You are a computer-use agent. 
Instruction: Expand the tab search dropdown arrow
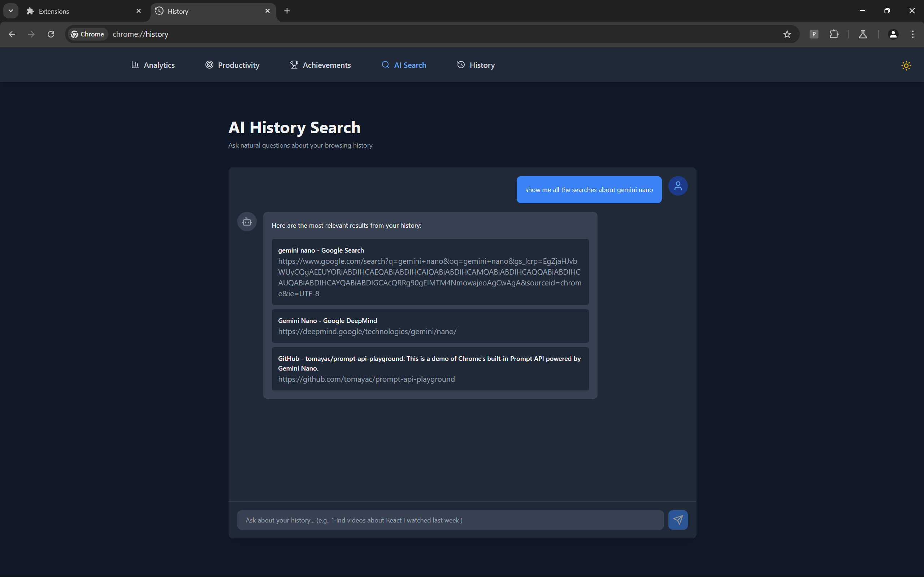(x=11, y=11)
